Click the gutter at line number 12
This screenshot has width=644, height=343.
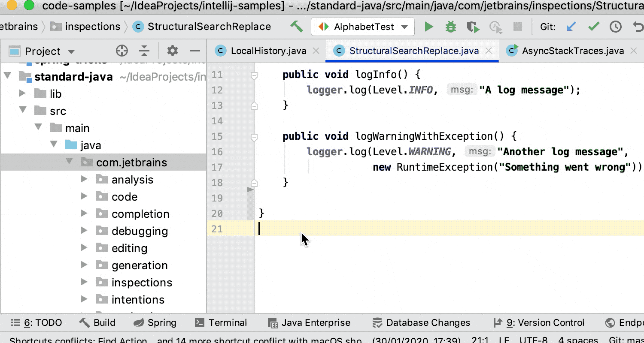click(217, 90)
